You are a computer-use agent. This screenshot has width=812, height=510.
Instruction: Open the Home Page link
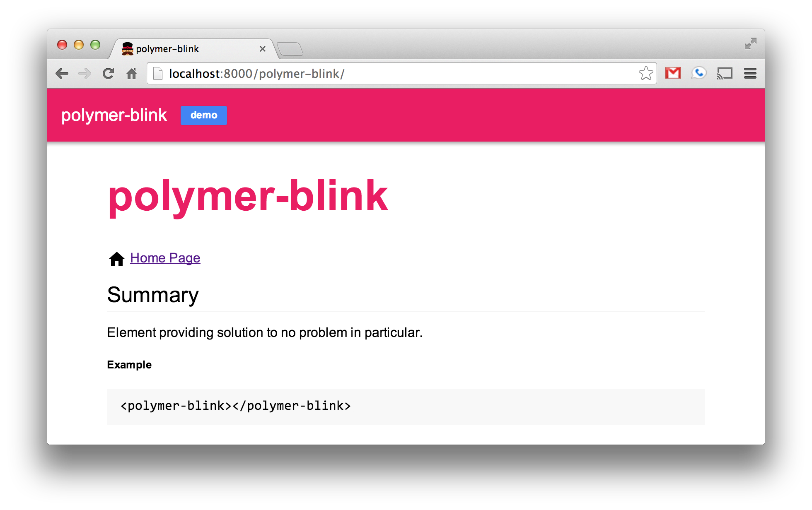pyautogui.click(x=165, y=258)
